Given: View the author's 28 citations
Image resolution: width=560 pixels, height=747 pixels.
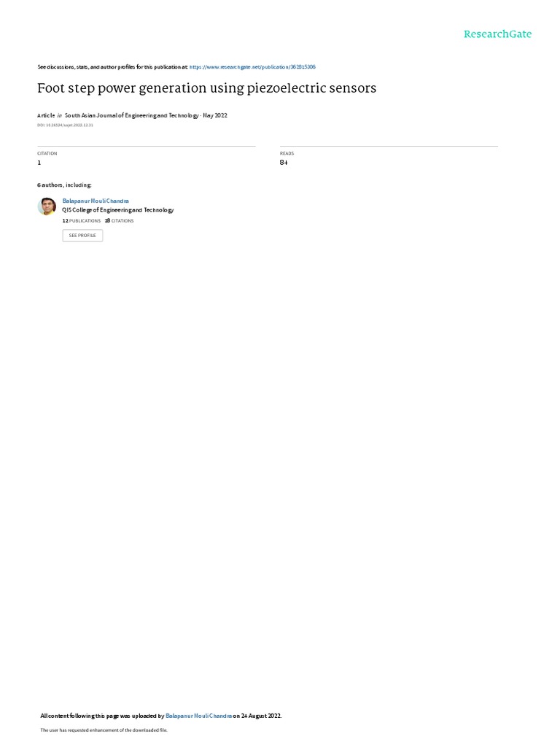Looking at the screenshot, I should 120,221.
